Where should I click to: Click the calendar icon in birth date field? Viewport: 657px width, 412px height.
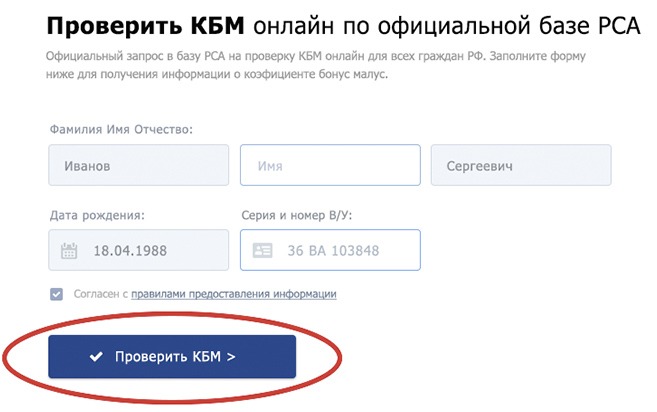(69, 251)
